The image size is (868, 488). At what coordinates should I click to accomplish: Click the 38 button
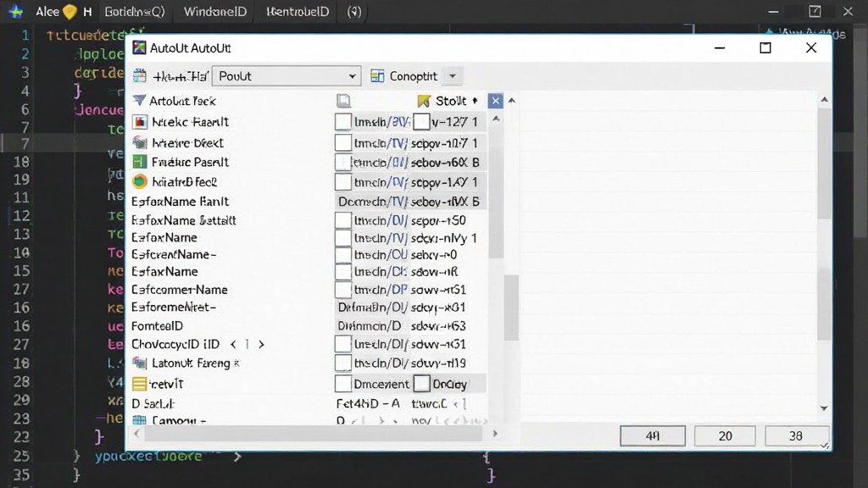click(x=796, y=436)
